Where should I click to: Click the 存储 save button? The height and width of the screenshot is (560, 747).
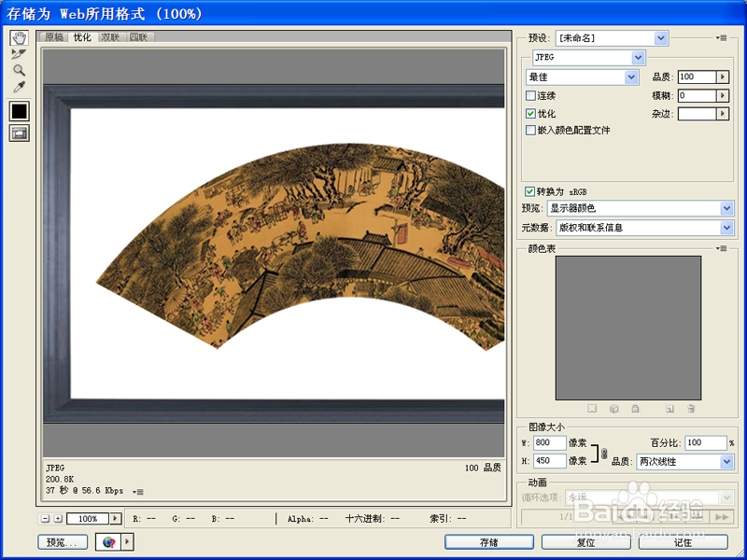click(x=489, y=542)
